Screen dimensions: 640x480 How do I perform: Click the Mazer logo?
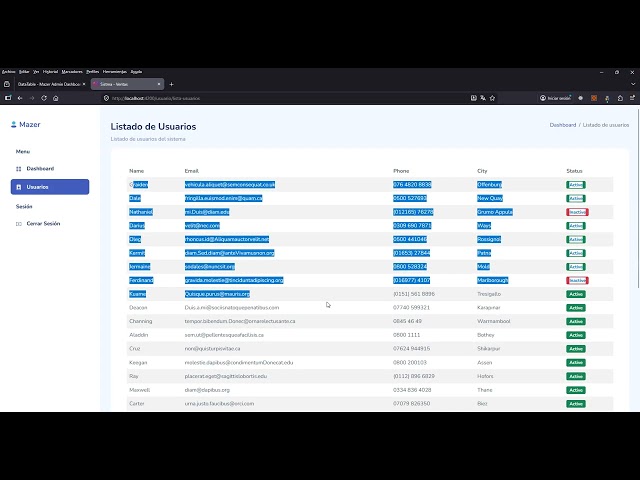pos(25,124)
